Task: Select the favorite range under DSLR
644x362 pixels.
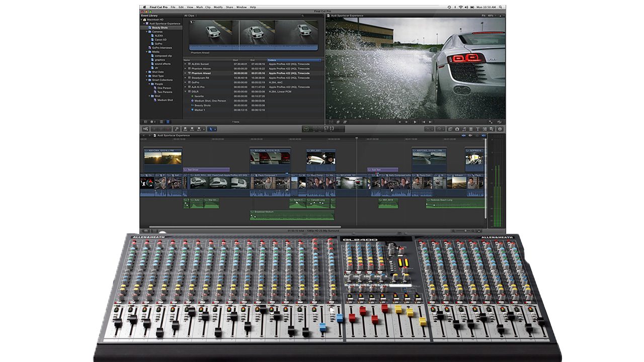Action: (x=254, y=96)
